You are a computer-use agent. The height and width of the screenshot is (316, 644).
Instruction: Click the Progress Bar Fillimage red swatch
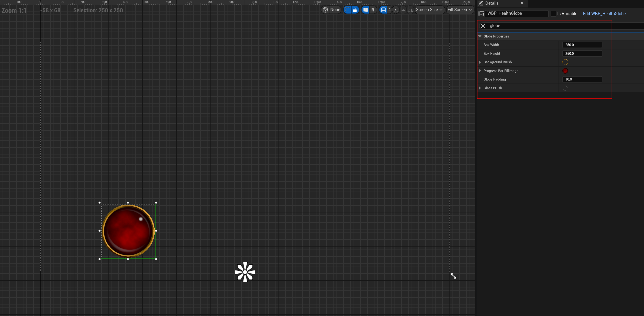point(565,71)
